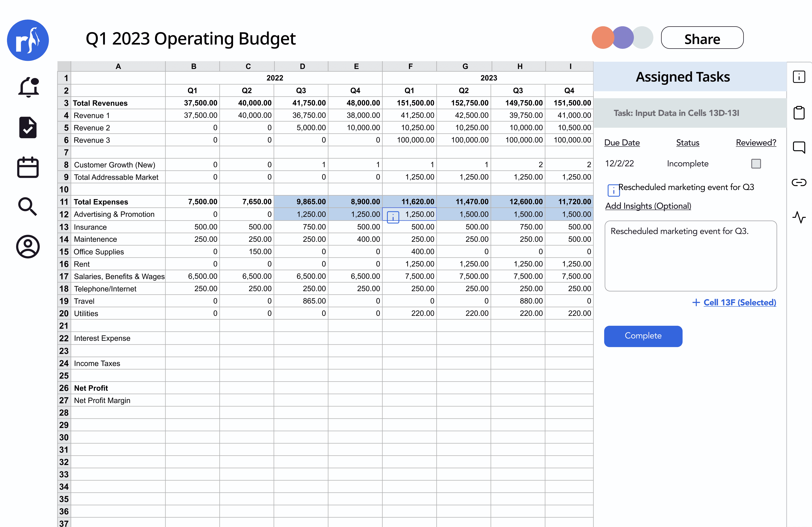Click the link chain icon
The width and height of the screenshot is (812, 527).
pyautogui.click(x=799, y=183)
